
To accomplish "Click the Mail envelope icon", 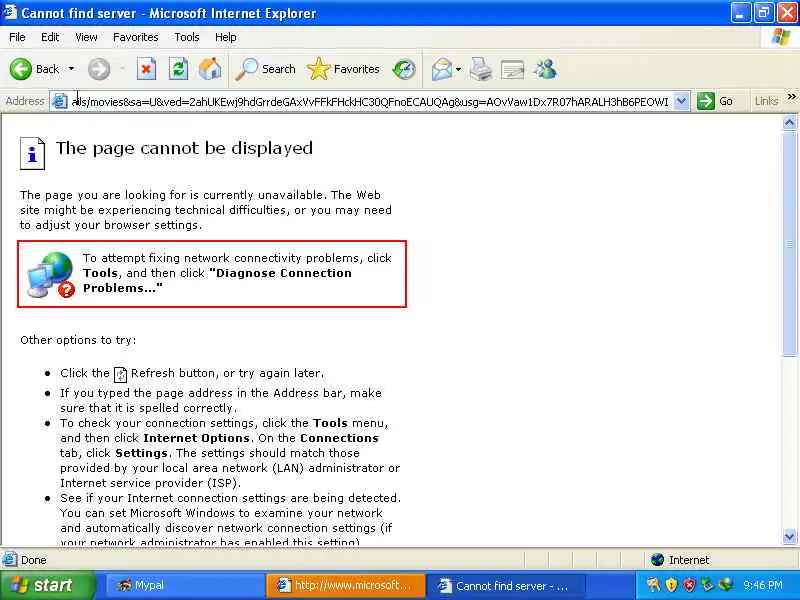I will pyautogui.click(x=441, y=69).
